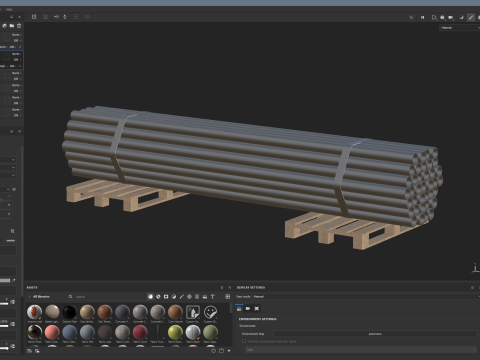Viewport: 480px width, 360px height.
Task: Pause viewport rendering with the pause icon
Action: click(422, 17)
